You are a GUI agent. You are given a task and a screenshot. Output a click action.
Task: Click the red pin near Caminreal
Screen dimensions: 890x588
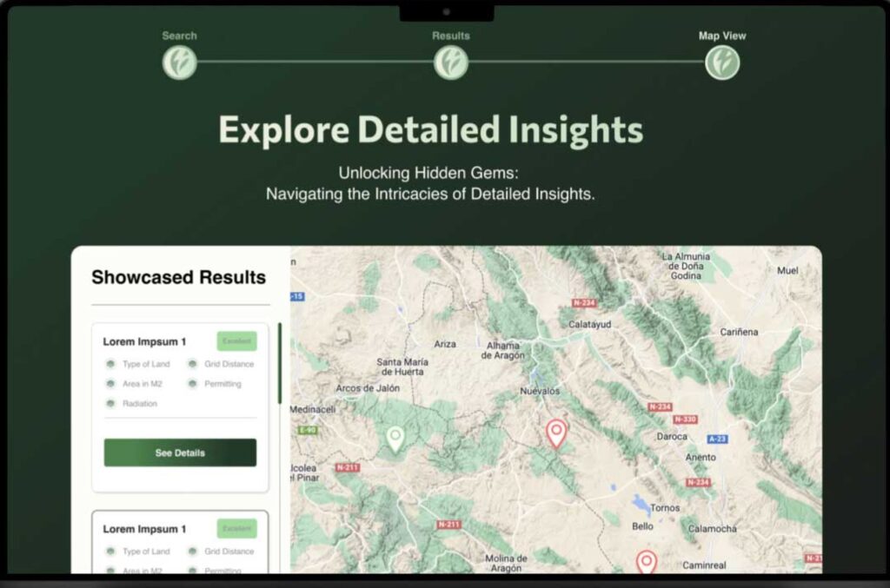click(x=645, y=561)
